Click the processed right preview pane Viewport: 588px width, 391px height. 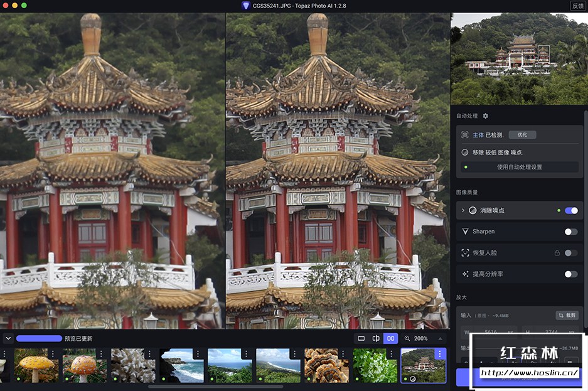pyautogui.click(x=338, y=171)
